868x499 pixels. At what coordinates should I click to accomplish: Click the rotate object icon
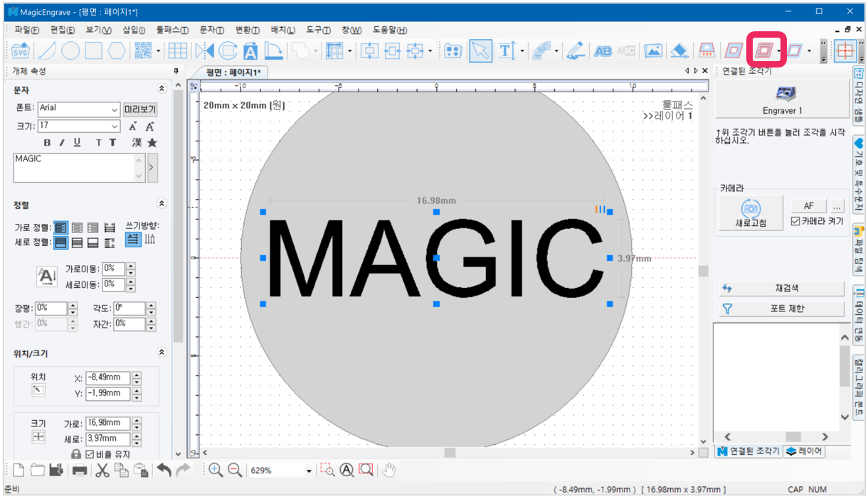tap(228, 50)
